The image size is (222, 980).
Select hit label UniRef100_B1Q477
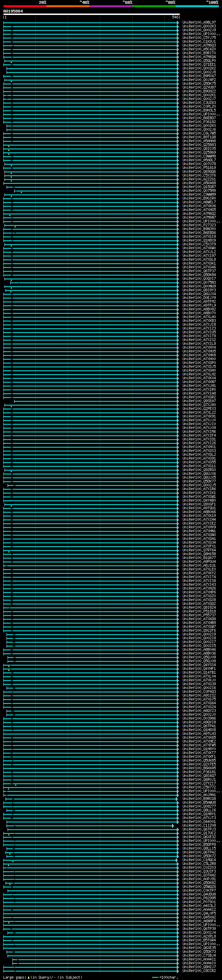tap(199, 558)
